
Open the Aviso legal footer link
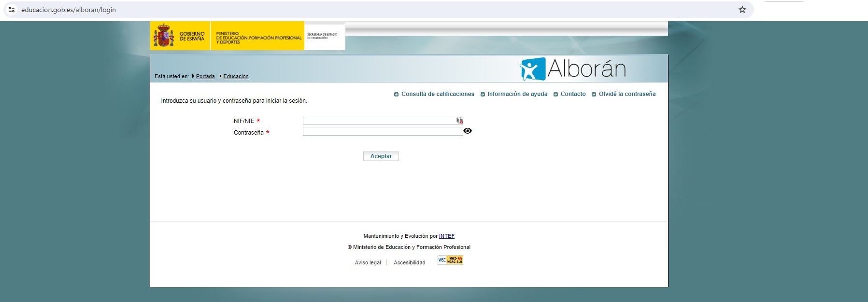click(368, 262)
